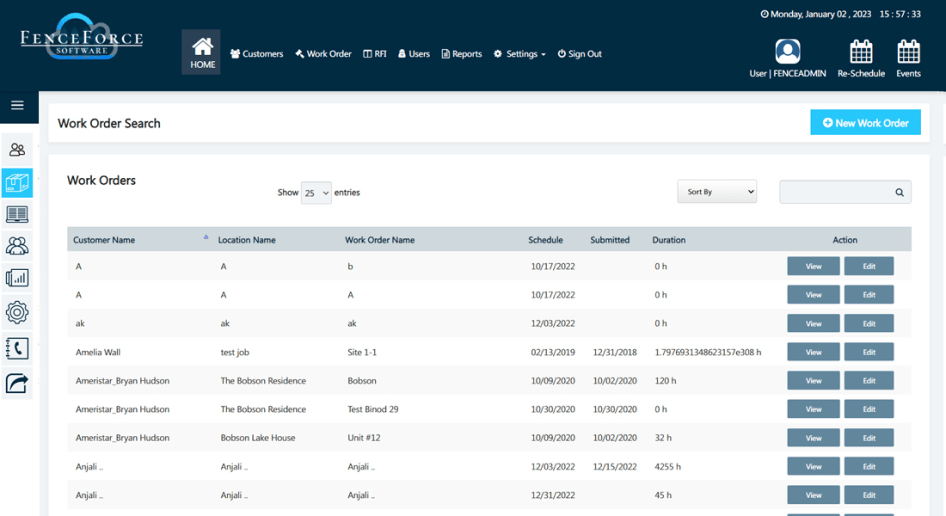Image resolution: width=946 pixels, height=516 pixels.
Task: Open the Customers menu
Action: point(256,54)
